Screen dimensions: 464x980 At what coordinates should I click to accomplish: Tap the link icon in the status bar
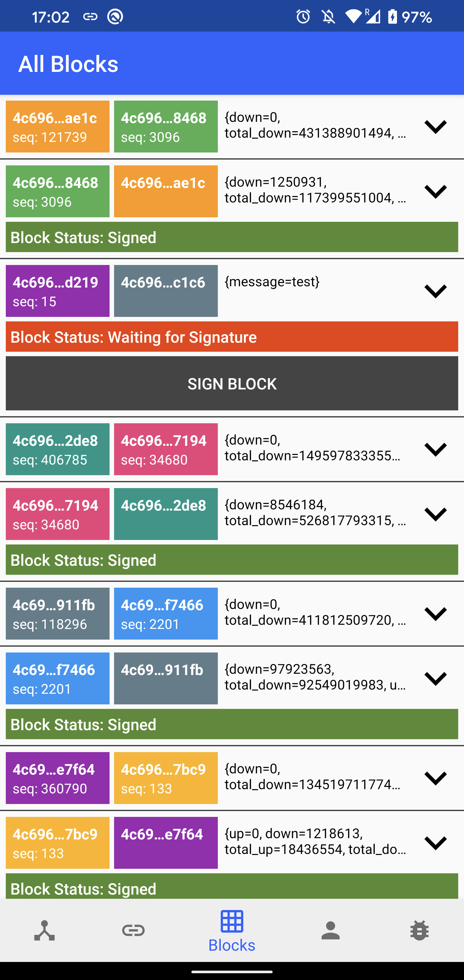[90, 17]
